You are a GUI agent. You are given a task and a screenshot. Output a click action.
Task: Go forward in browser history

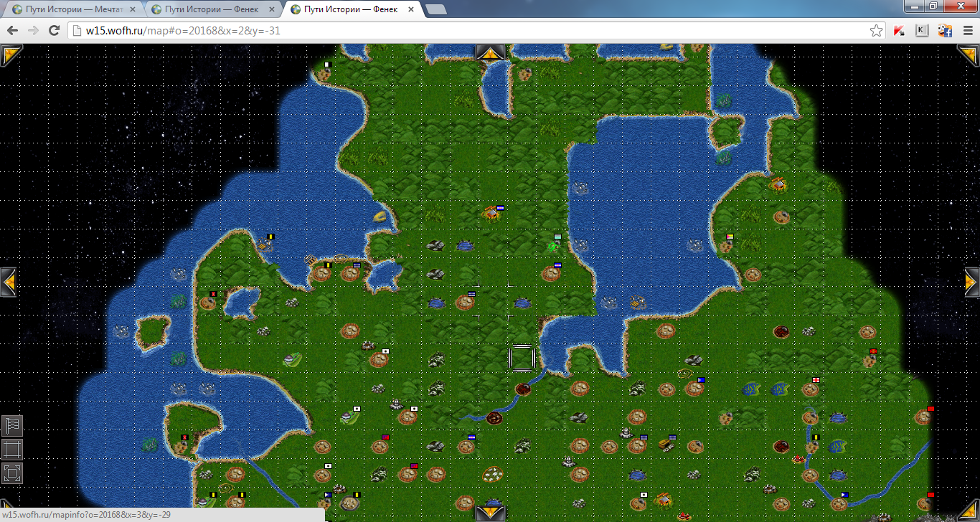coord(33,31)
